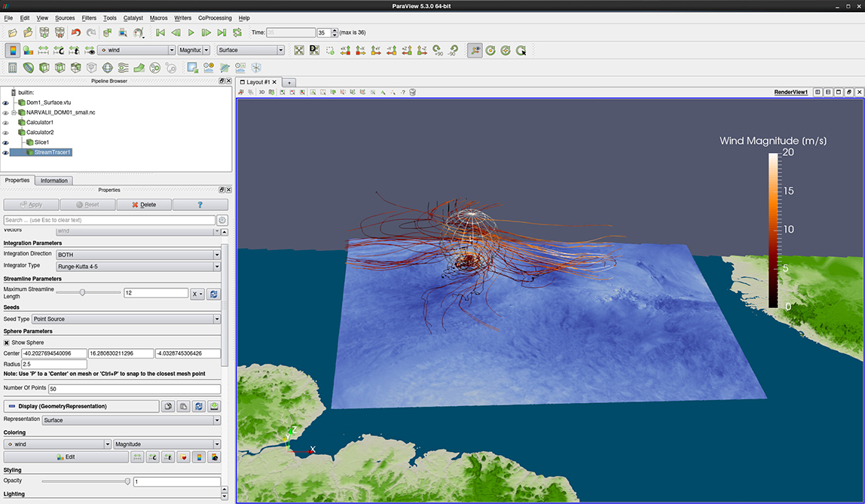Image resolution: width=865 pixels, height=504 pixels.
Task: Click the Edit color map button
Action: [x=66, y=457]
